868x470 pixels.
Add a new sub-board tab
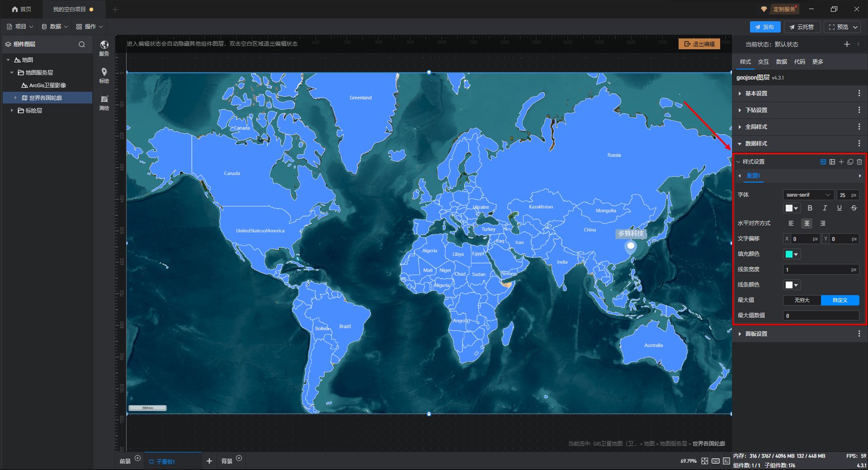[209, 461]
